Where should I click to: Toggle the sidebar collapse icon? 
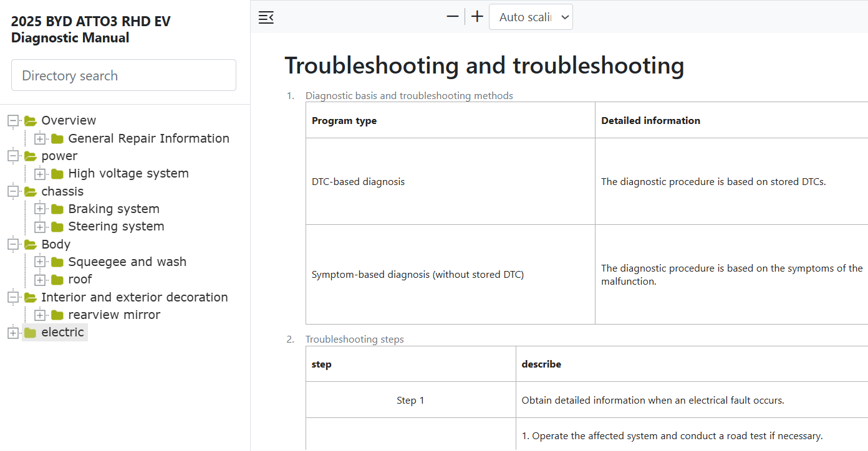point(266,17)
